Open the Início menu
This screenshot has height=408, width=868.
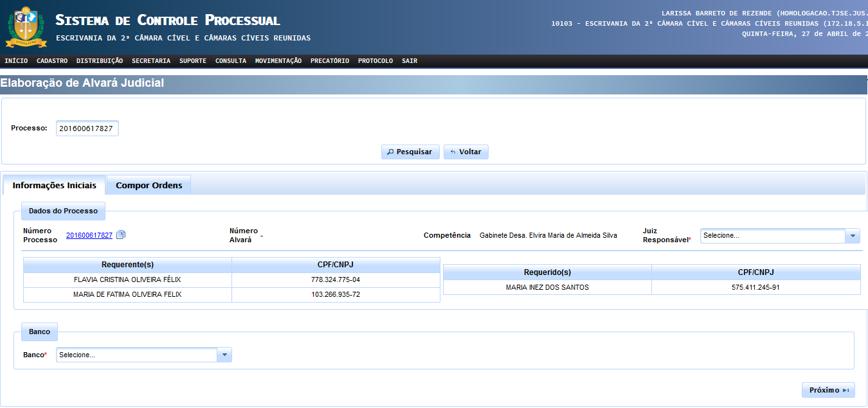(16, 61)
